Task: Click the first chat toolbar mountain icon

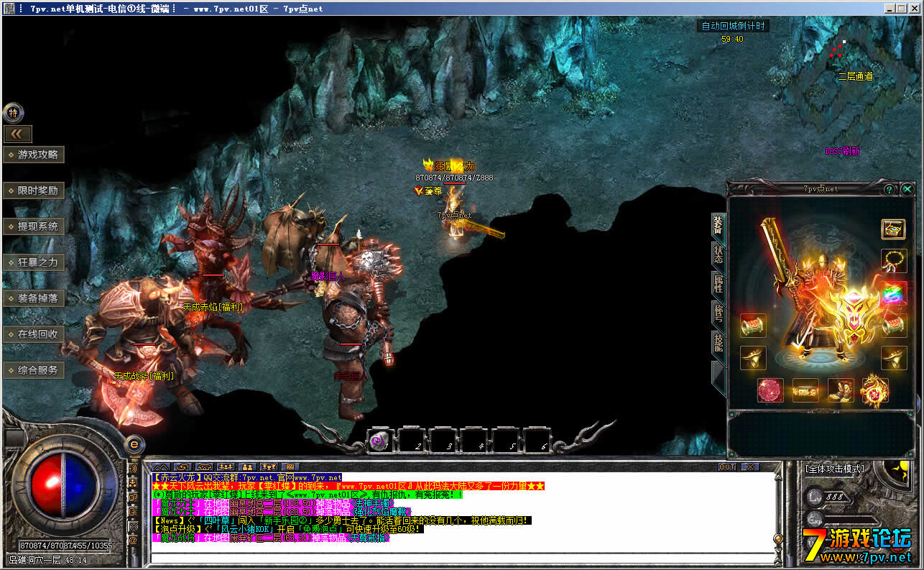Action: click(x=162, y=466)
